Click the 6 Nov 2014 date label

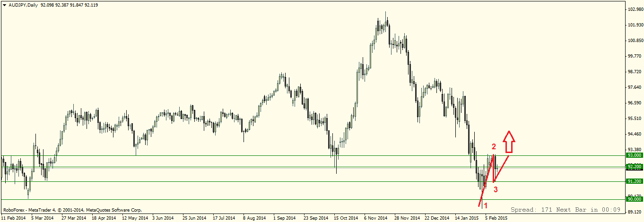[x=375, y=218]
